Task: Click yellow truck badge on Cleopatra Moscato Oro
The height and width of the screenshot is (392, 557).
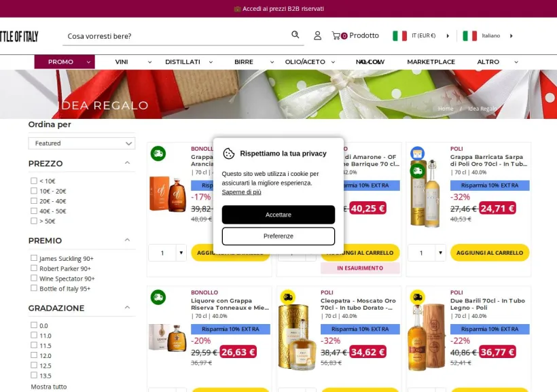Action: pyautogui.click(x=288, y=297)
